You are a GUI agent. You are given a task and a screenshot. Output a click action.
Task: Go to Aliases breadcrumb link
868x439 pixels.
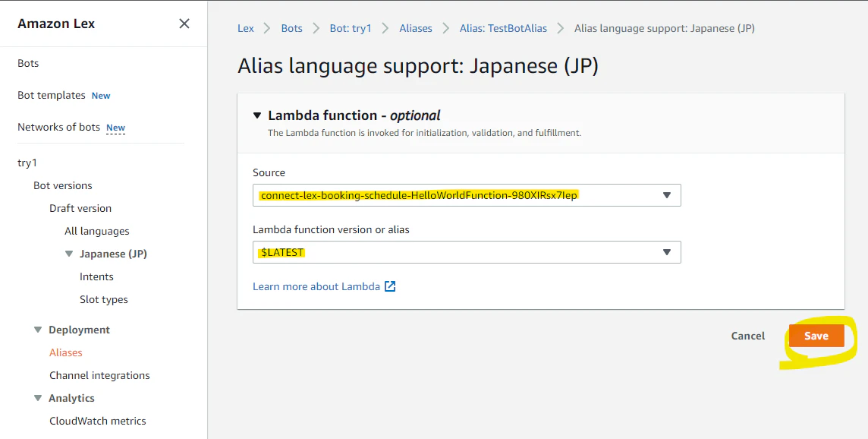(416, 28)
